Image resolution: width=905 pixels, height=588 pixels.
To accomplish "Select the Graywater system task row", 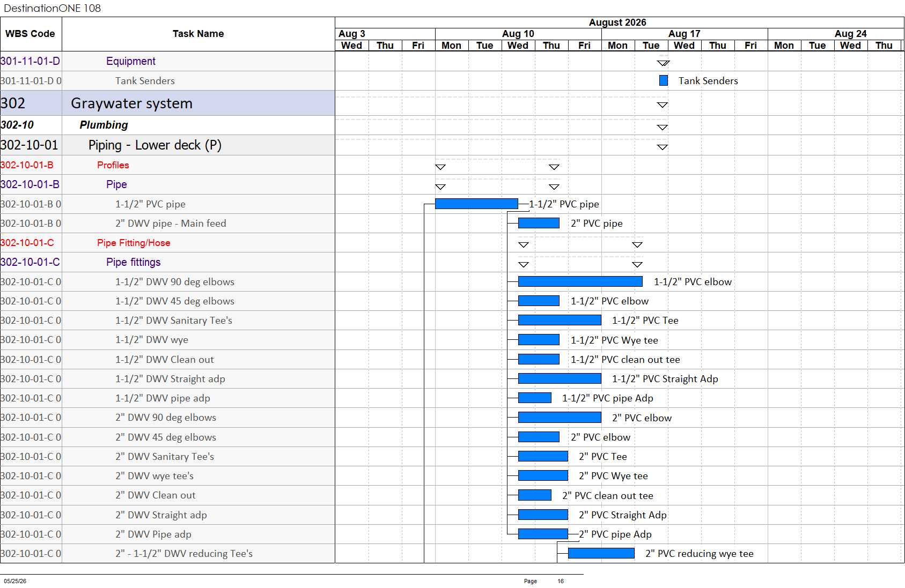I will pos(167,103).
